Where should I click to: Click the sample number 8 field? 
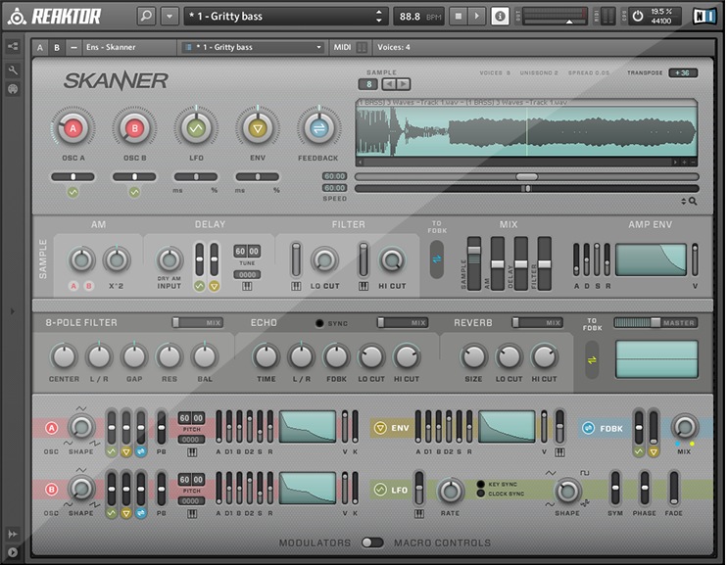[x=368, y=84]
